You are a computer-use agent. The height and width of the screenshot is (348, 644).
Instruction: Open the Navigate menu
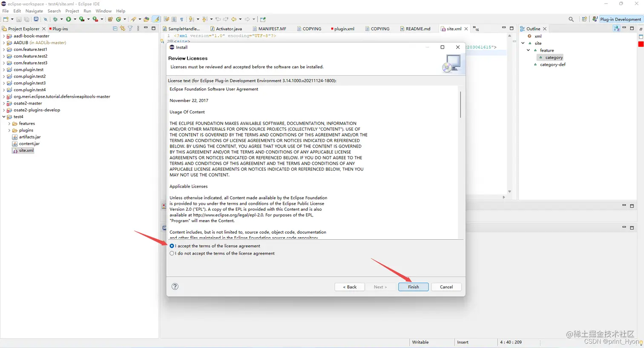tap(34, 11)
